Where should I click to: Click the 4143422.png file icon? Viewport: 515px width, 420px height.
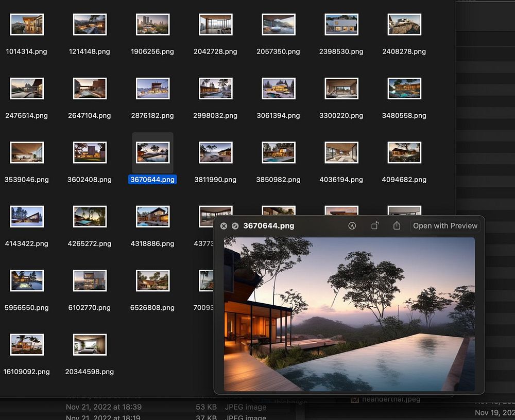click(x=27, y=217)
